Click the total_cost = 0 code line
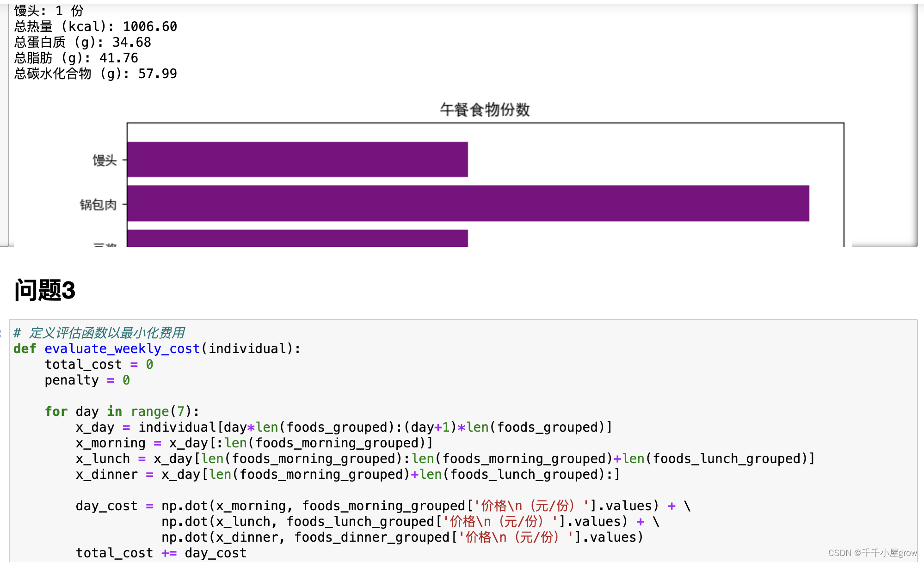This screenshot has height=562, width=924. [99, 364]
